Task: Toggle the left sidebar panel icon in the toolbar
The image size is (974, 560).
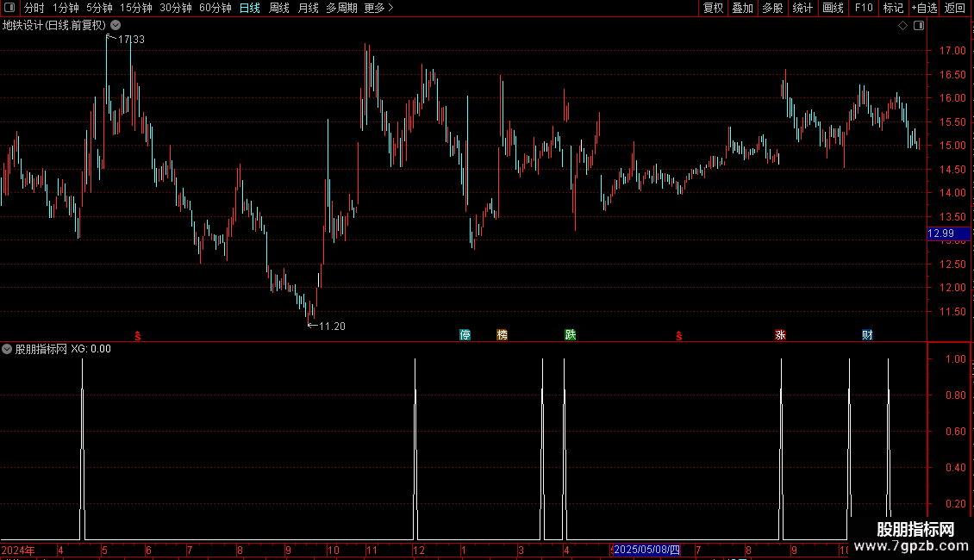Action: click(9, 8)
